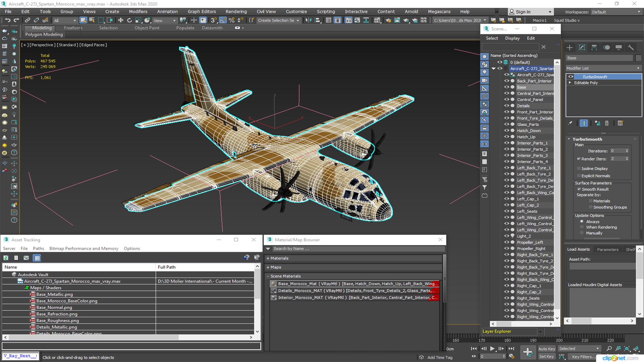Click the Undo arrow icon
The image size is (644, 362).
click(7, 20)
